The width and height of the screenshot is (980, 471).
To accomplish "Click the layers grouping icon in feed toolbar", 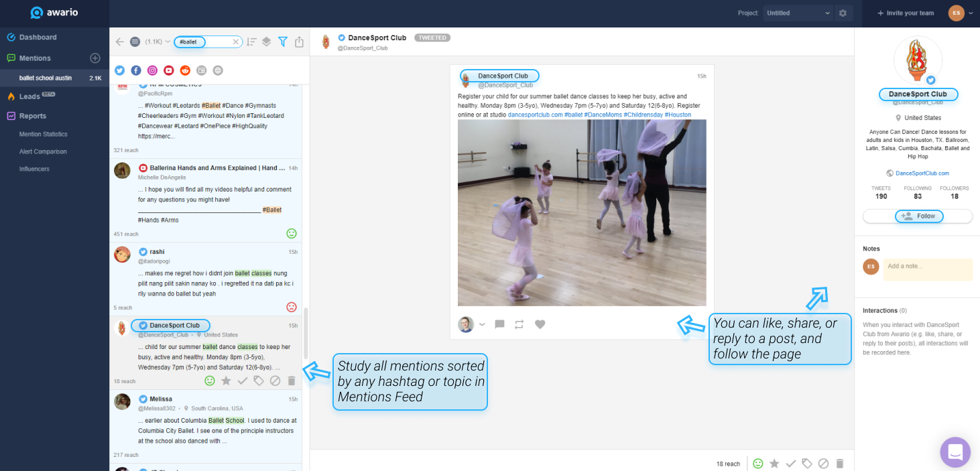I will [266, 42].
